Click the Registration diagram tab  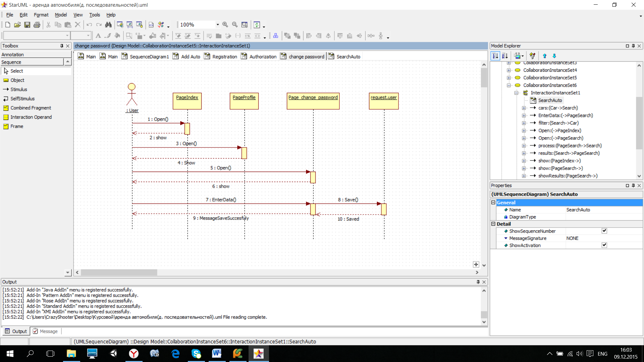pyautogui.click(x=224, y=57)
